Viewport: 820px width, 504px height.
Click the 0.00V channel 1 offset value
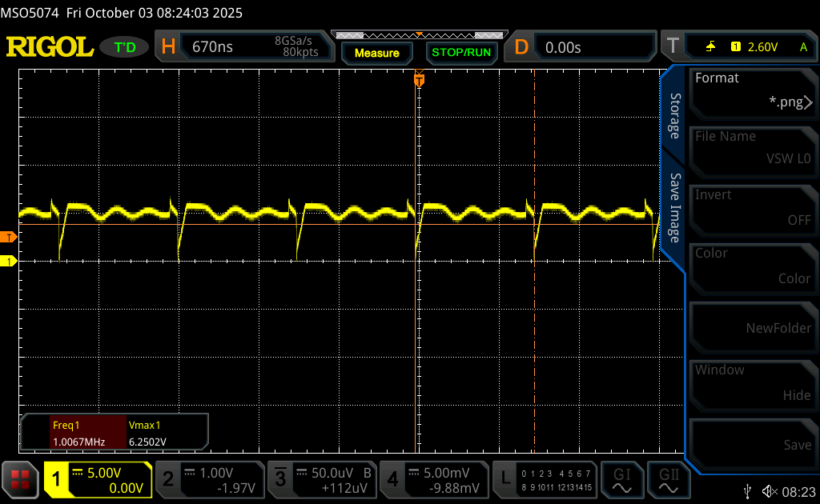tap(126, 488)
